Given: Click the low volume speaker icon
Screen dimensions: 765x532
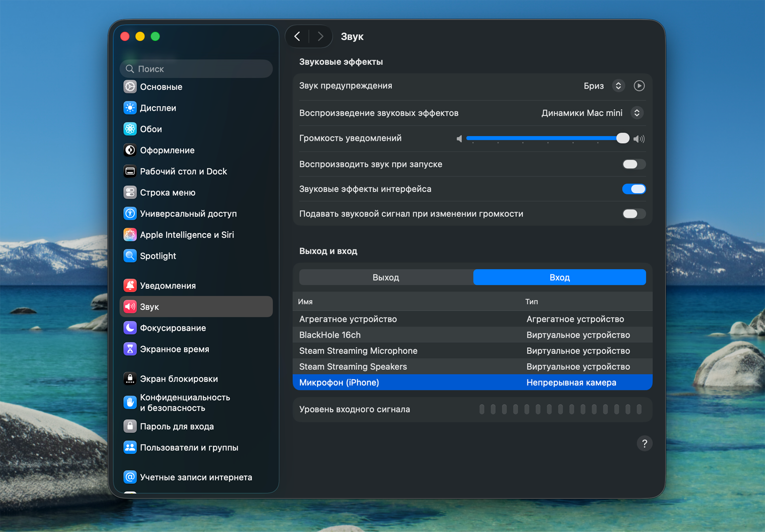Looking at the screenshot, I should 459,138.
